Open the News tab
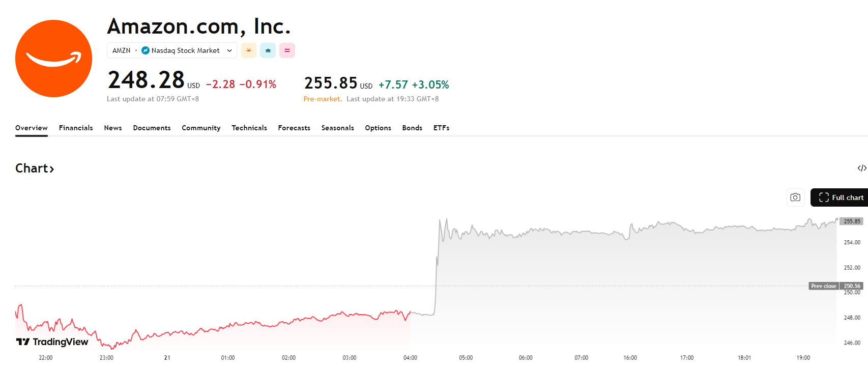This screenshot has height=369, width=868. coord(113,128)
